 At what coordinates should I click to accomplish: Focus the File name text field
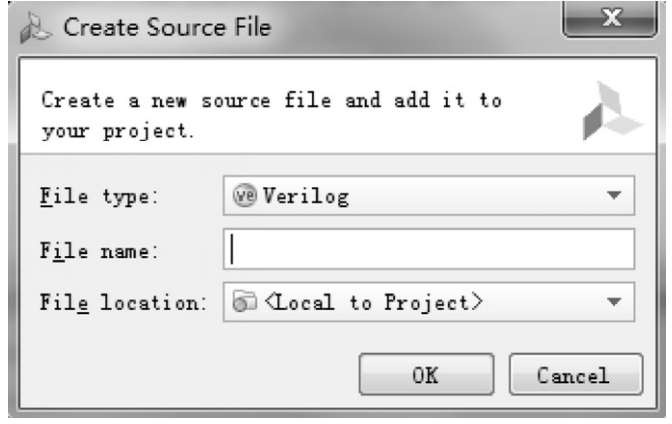pyautogui.click(x=429, y=249)
